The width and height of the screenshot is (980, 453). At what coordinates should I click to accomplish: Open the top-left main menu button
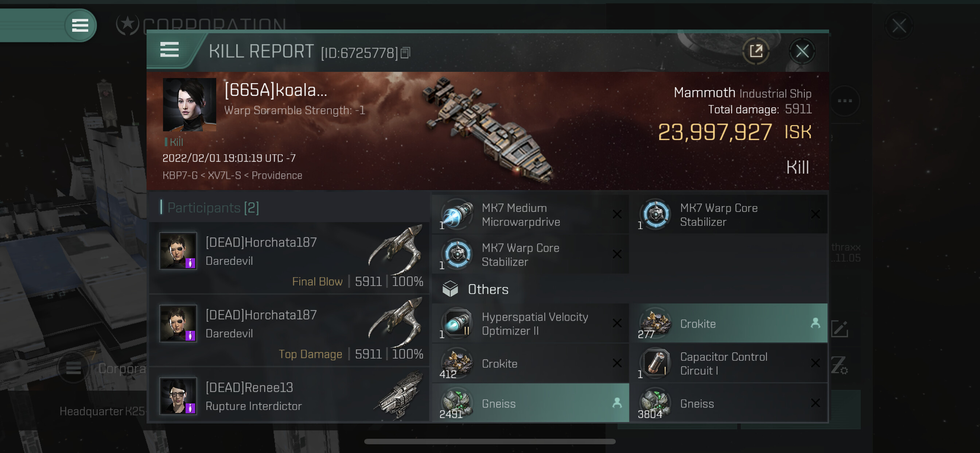point(80,26)
